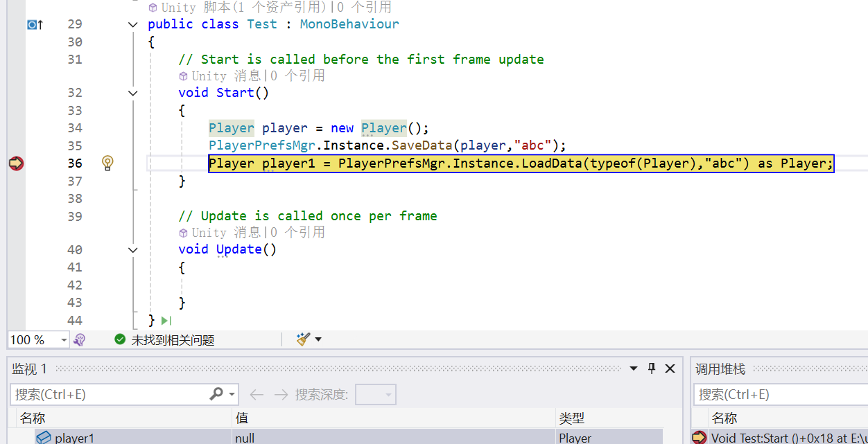
Task: Click 'Unity 消息' CodeLens above Update()
Action: (226, 233)
